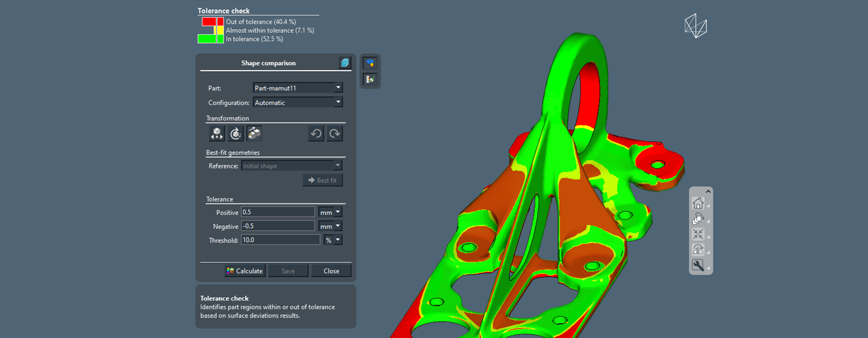Viewport: 868px width, 338px height.
Task: Open the wrench settings tool
Action: coord(697,265)
